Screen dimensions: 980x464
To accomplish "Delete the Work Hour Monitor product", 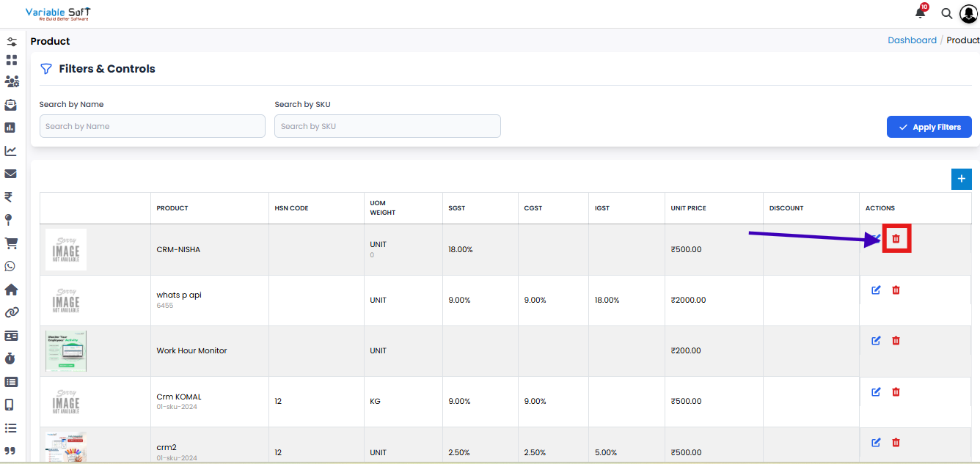I will (x=896, y=341).
